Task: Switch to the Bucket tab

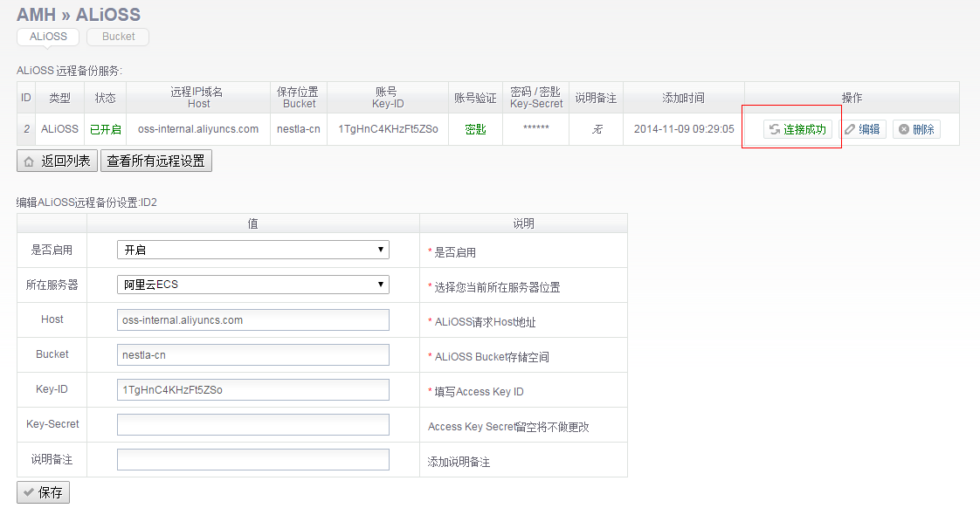Action: click(118, 37)
